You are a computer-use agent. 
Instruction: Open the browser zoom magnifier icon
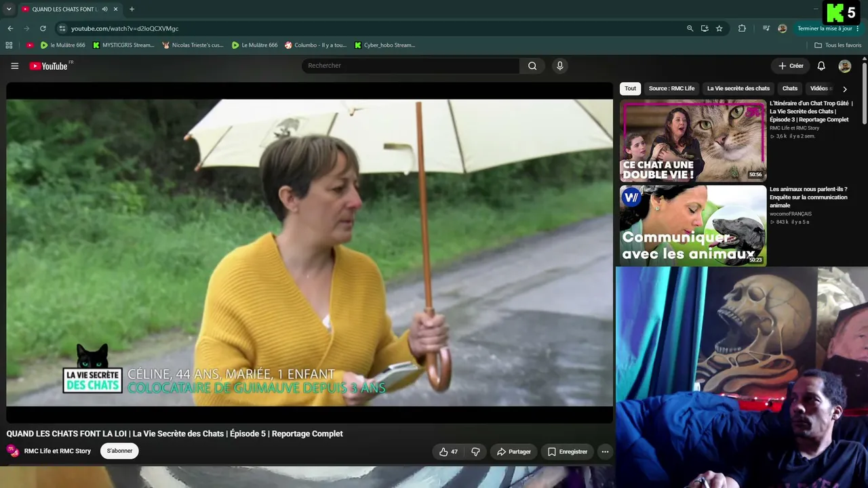pos(690,28)
